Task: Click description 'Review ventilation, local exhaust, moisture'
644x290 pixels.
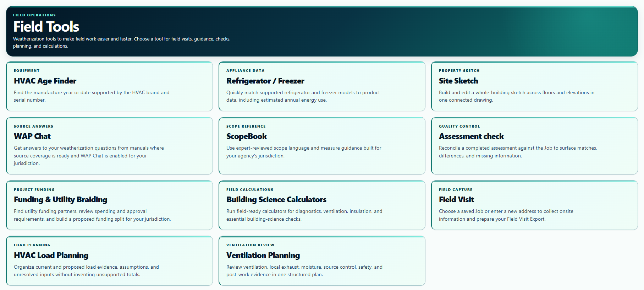Action: coord(304,271)
